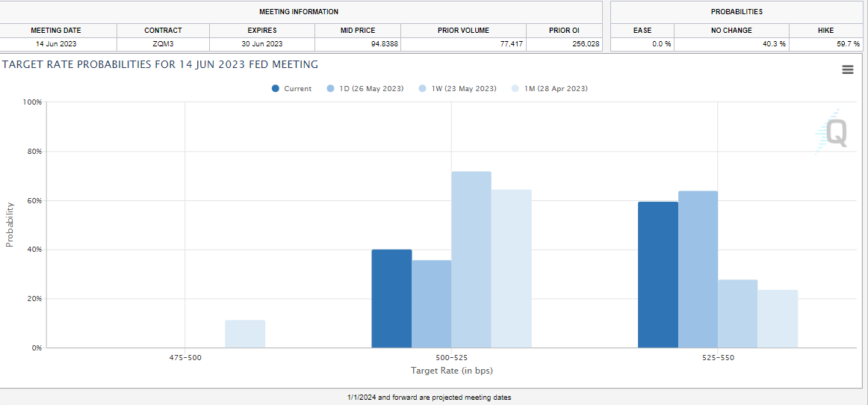Click the ZQM3 contract cell
Screen dimensions: 868x405
163,44
